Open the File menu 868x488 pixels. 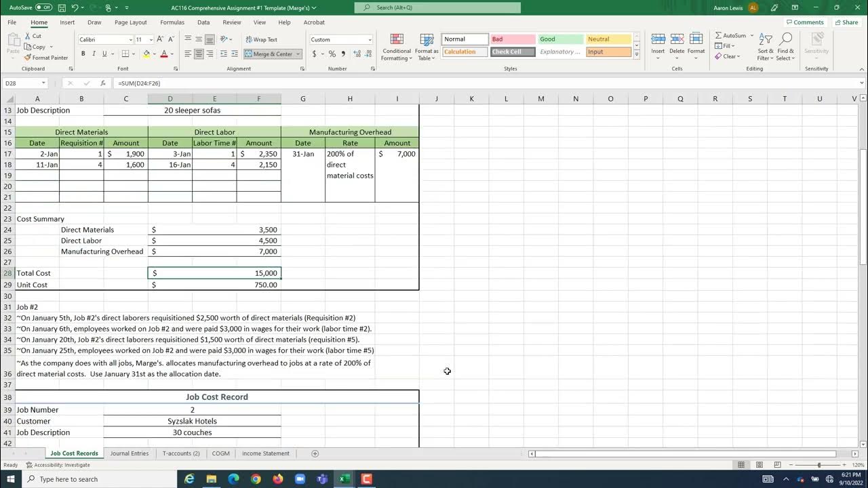click(x=12, y=22)
